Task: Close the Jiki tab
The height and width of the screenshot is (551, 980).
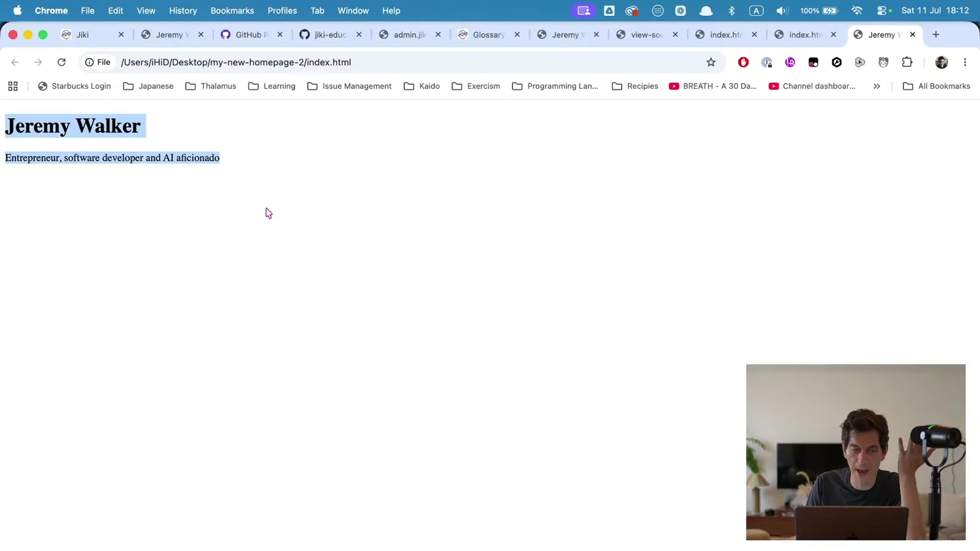Action: tap(121, 35)
